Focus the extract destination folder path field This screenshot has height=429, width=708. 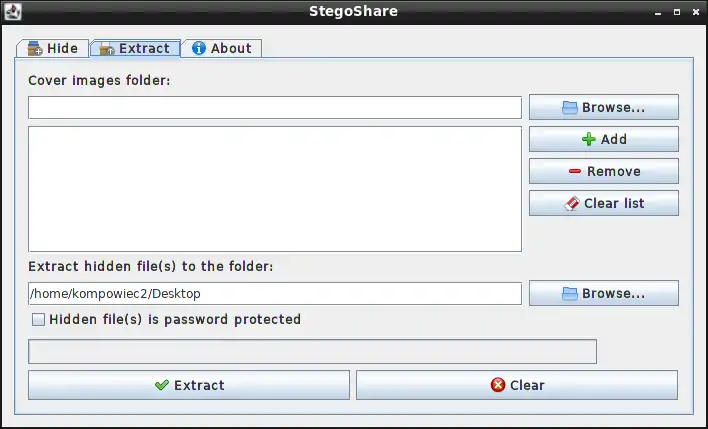pyautogui.click(x=274, y=293)
